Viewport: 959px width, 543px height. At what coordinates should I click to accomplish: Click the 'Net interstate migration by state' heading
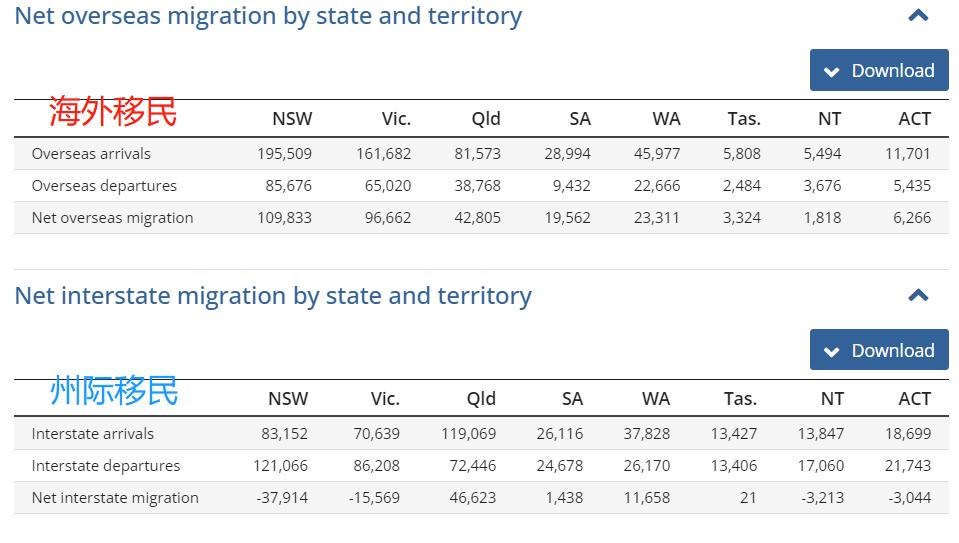point(273,296)
